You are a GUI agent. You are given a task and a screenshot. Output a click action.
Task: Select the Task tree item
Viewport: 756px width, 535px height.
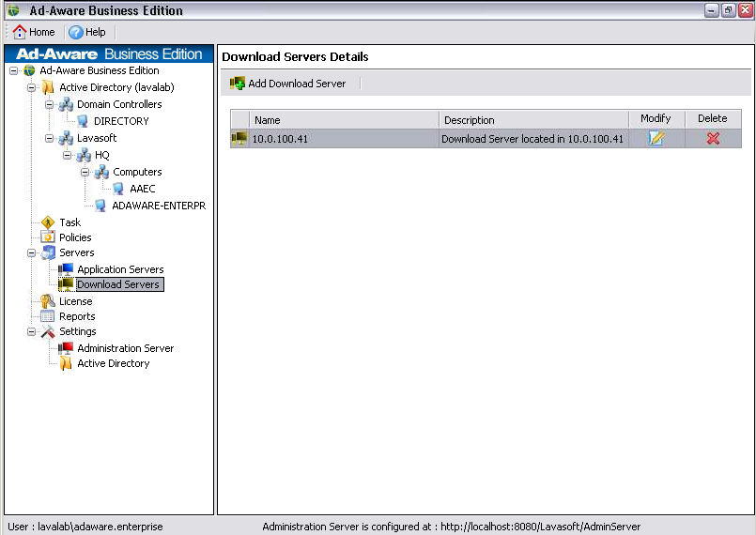69,222
